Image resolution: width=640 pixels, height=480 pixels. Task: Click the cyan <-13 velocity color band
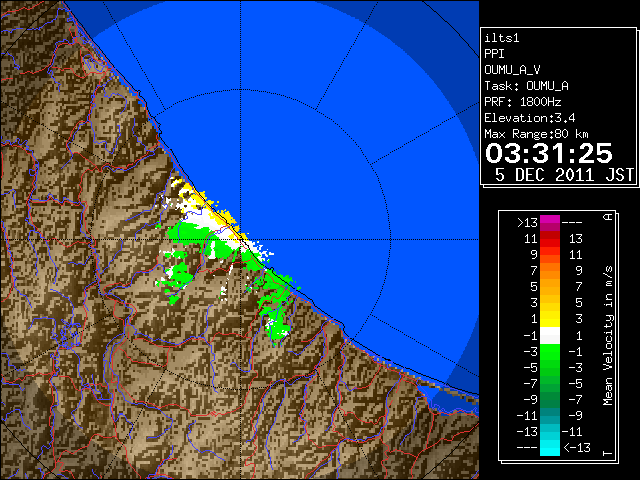[x=550, y=448]
